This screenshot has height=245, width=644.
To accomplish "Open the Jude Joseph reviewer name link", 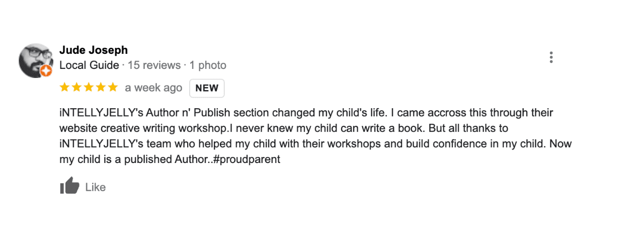I will 94,50.
